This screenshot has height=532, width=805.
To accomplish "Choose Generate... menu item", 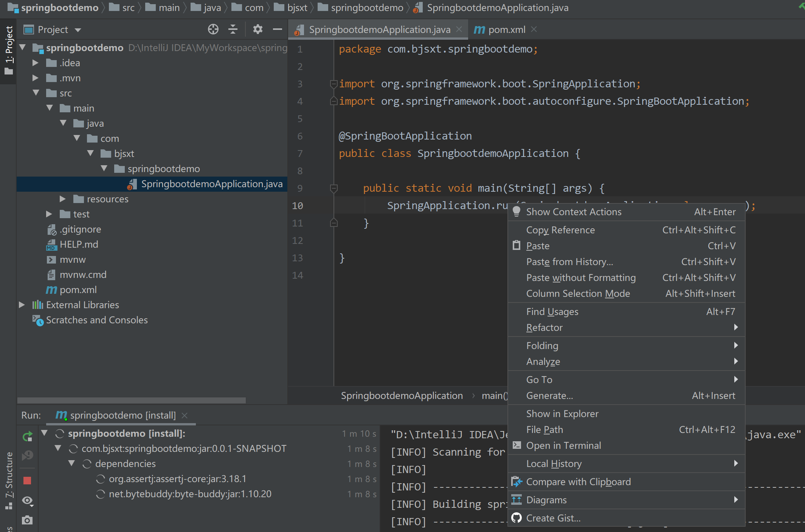I will pyautogui.click(x=626, y=396).
